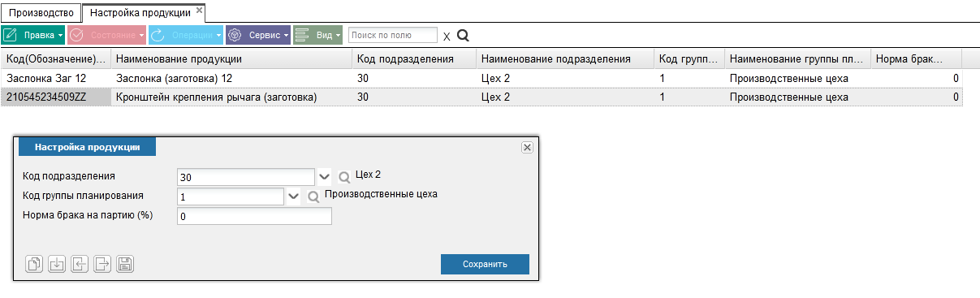Click magnifier lookup beside Код подразделения

pyautogui.click(x=344, y=176)
